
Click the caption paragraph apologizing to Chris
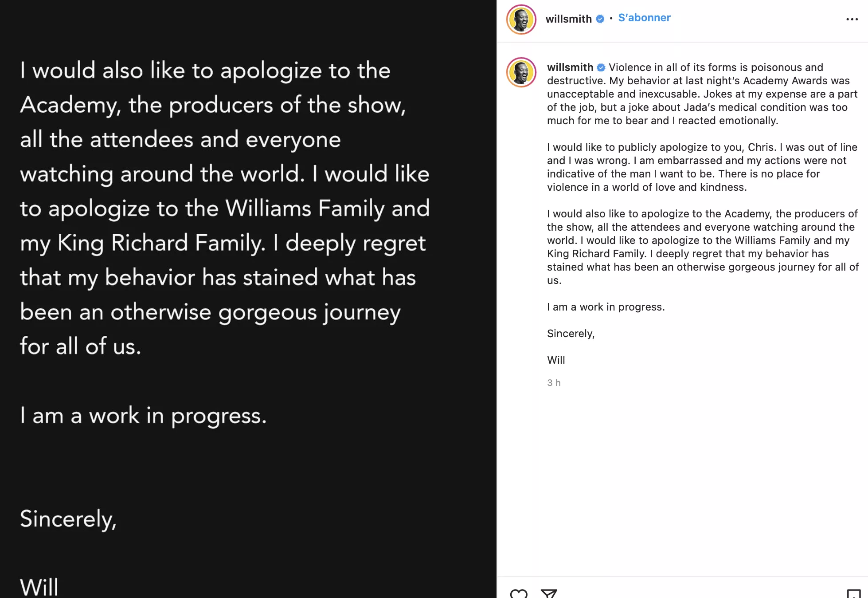click(x=702, y=167)
